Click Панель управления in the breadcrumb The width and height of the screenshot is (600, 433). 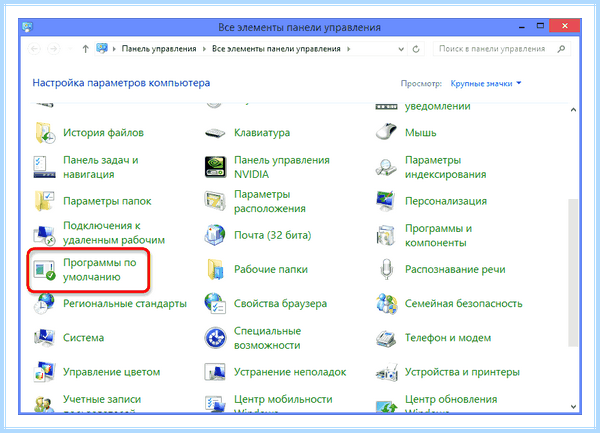159,49
